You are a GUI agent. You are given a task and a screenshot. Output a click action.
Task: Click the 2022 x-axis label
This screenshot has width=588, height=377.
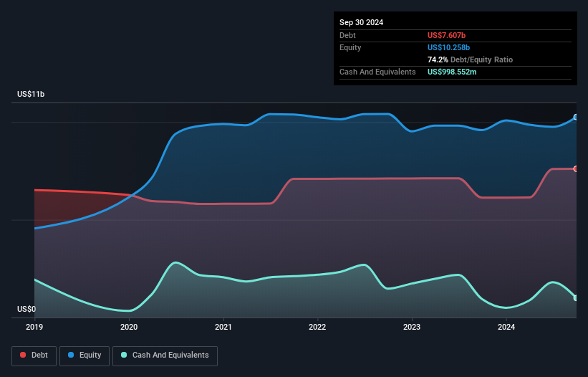click(317, 327)
